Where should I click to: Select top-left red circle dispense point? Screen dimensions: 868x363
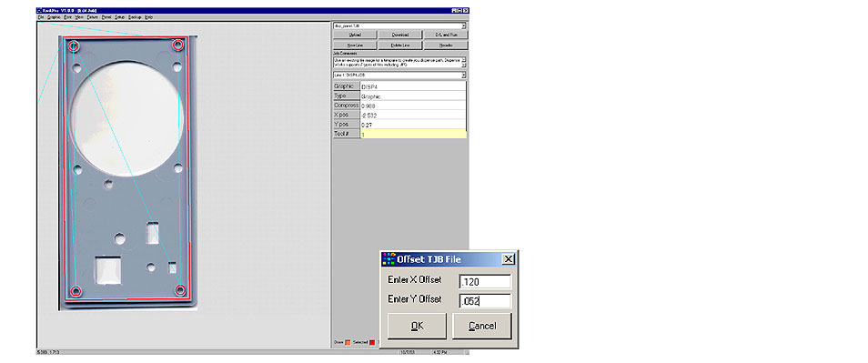click(74, 45)
